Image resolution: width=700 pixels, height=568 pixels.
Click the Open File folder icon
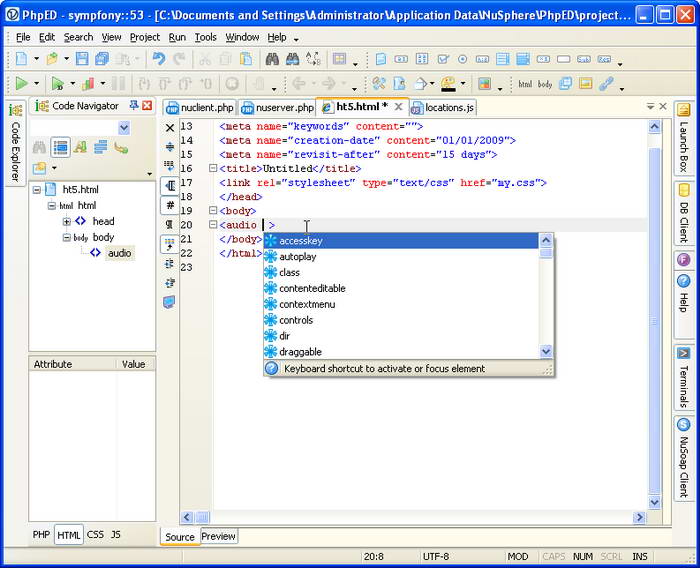[52, 59]
